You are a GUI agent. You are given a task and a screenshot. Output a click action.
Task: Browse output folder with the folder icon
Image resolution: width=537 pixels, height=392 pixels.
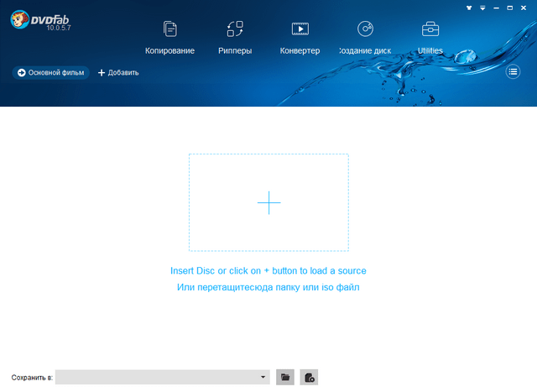(285, 377)
